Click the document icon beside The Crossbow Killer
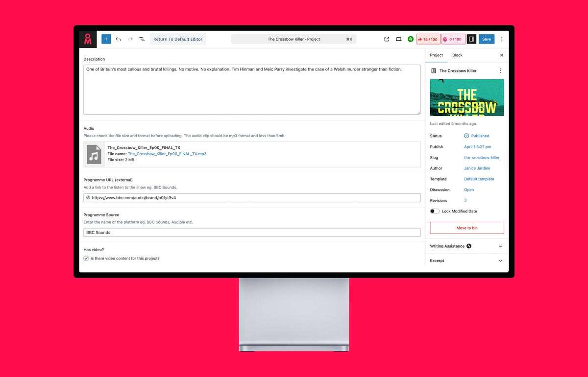Viewport: 588px width, 377px height. pyautogui.click(x=433, y=71)
